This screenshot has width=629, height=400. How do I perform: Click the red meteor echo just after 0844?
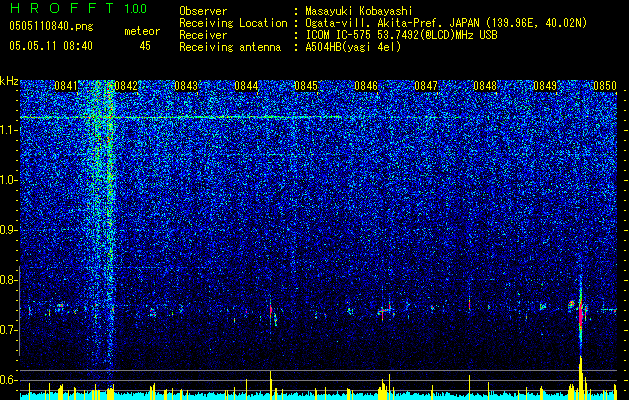click(271, 309)
